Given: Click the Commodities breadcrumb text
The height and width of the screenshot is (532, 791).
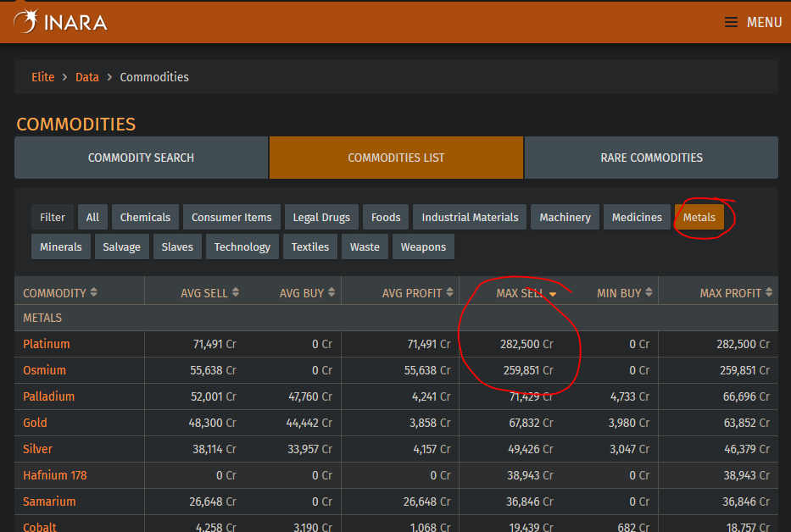Looking at the screenshot, I should coord(154,77).
